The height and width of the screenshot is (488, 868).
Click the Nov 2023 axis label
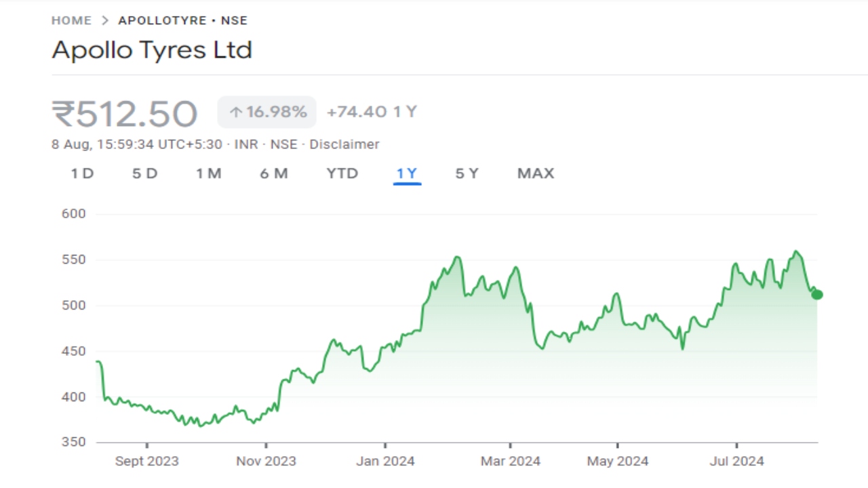pos(266,462)
